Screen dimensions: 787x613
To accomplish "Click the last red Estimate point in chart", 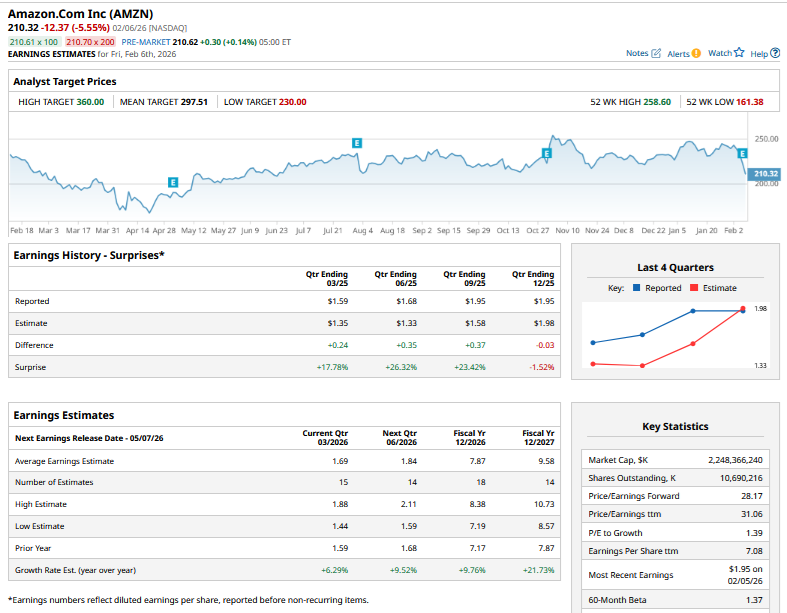I will [x=743, y=309].
